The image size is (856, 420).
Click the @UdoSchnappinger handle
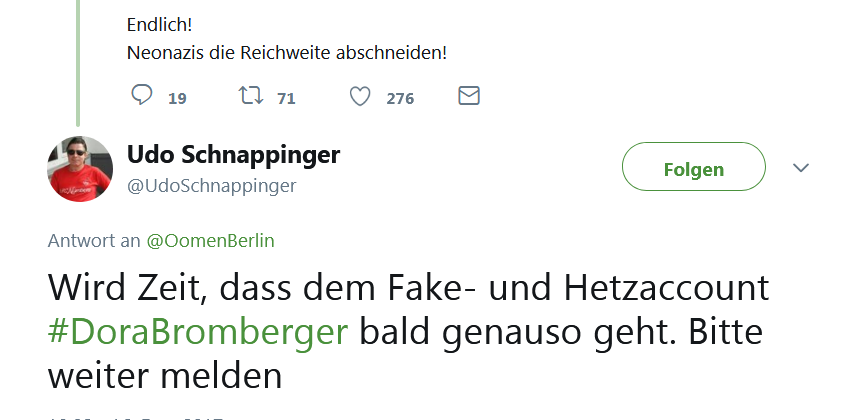[x=211, y=186]
